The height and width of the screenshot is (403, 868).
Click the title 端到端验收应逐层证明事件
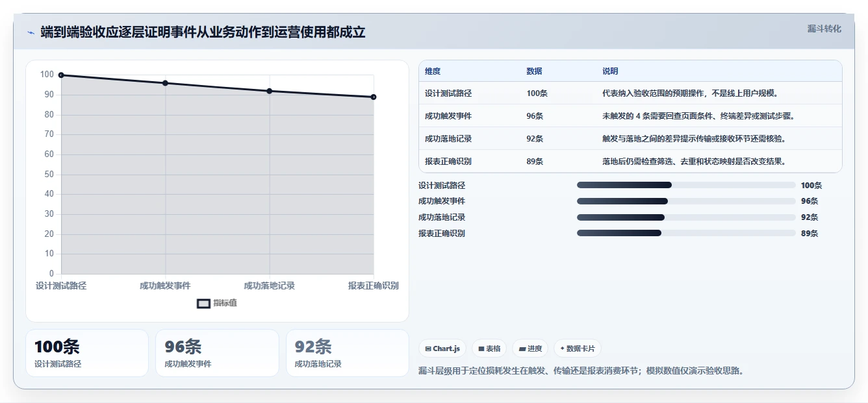click(x=203, y=32)
